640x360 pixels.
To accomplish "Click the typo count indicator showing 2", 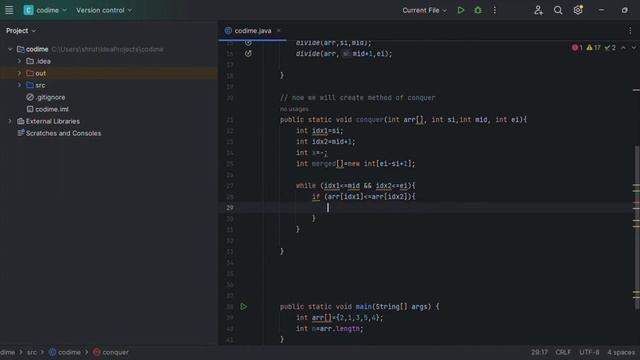I will tap(610, 48).
